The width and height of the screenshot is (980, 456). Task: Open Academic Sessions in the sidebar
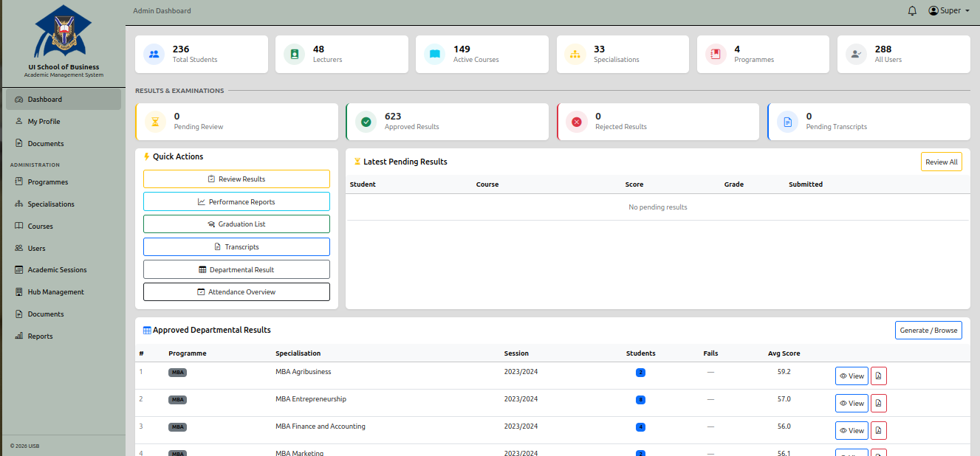[x=64, y=270]
